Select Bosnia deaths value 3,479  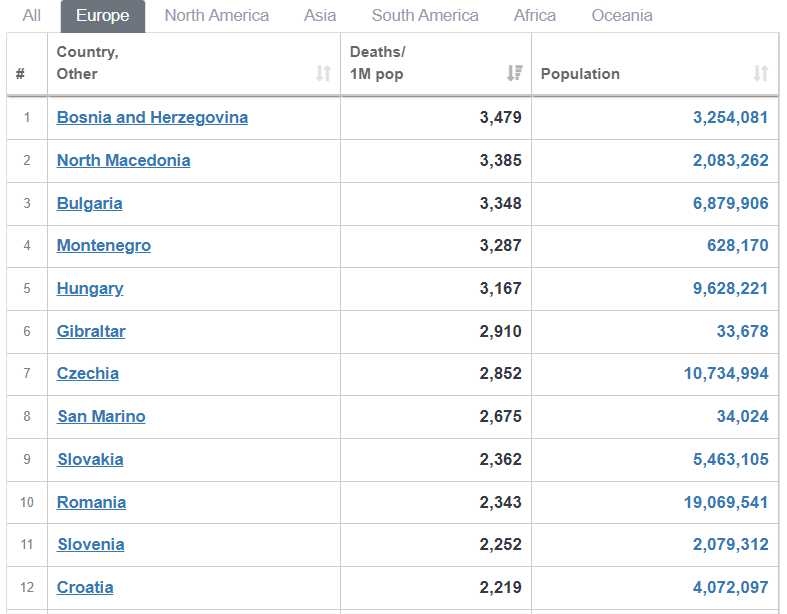(500, 117)
